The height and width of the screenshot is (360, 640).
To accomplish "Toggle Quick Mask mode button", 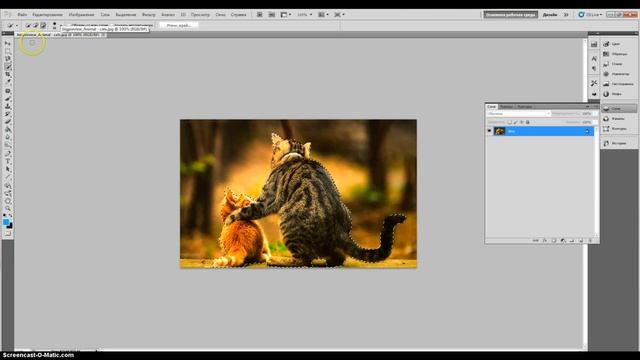I will pyautogui.click(x=8, y=234).
